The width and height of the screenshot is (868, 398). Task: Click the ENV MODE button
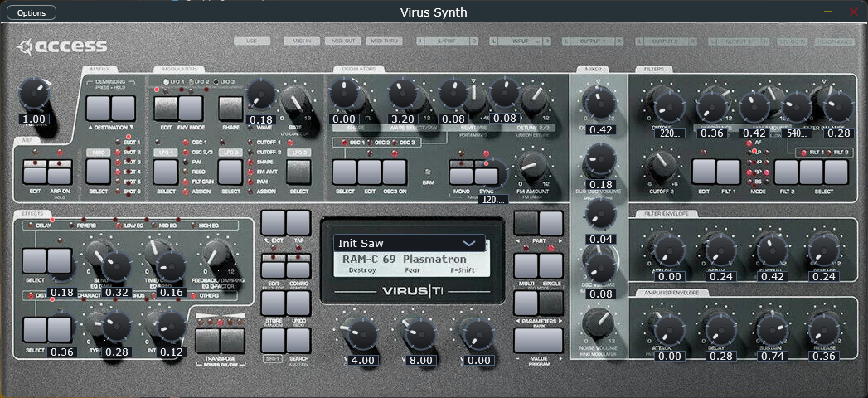(191, 108)
